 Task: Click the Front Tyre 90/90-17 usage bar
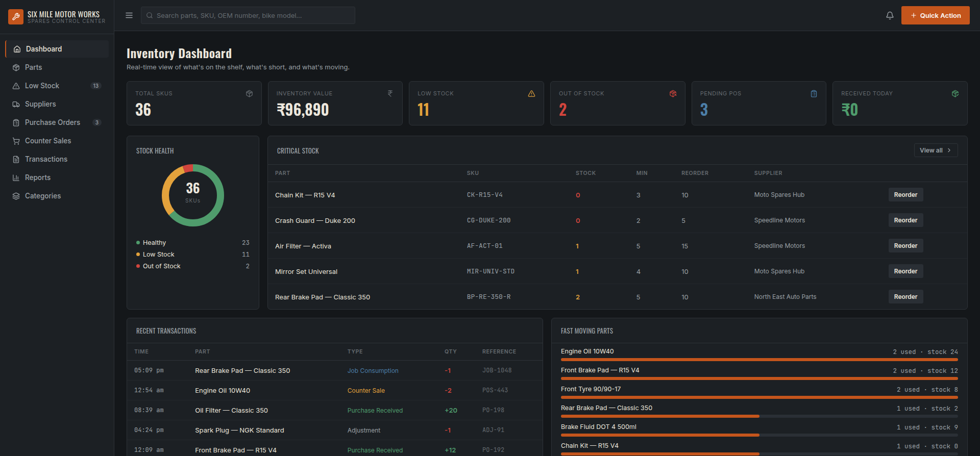point(759,397)
